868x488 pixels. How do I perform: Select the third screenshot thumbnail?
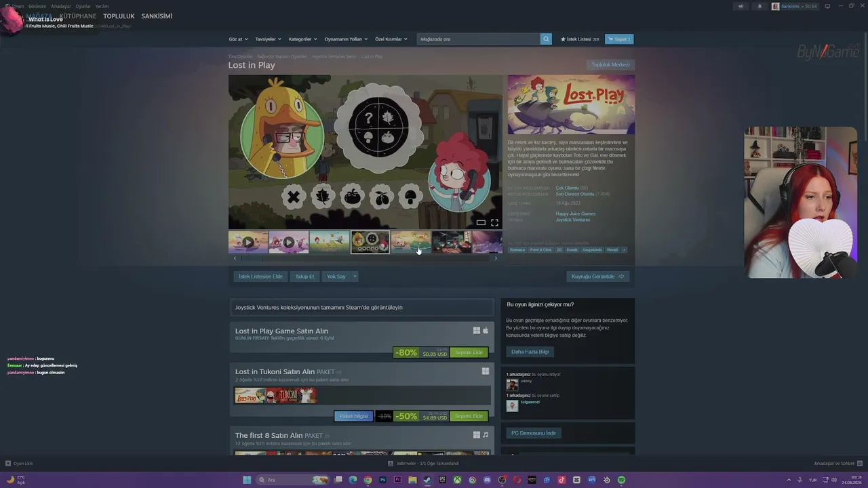[x=330, y=242]
